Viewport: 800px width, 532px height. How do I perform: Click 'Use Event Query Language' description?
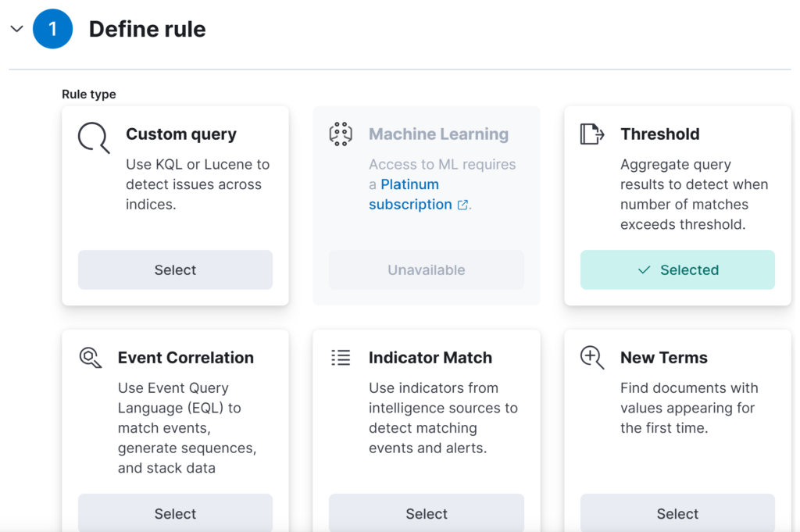[x=187, y=428]
